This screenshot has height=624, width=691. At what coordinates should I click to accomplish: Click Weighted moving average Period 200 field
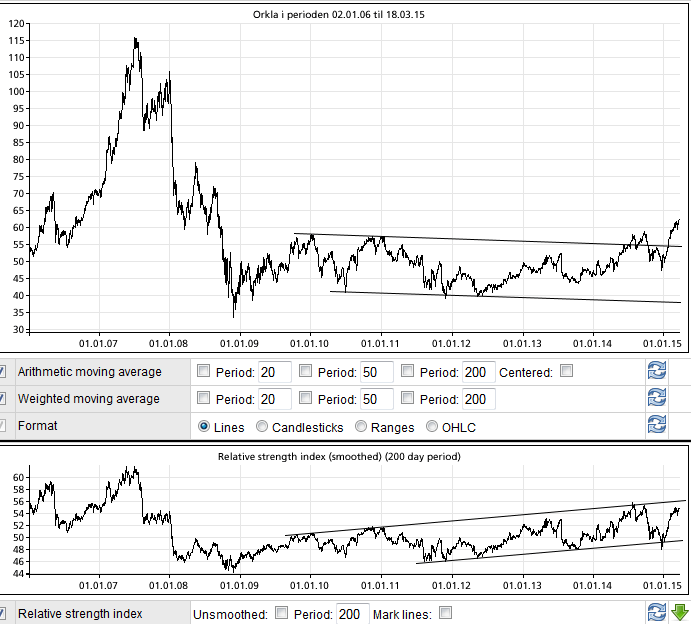pyautogui.click(x=478, y=399)
